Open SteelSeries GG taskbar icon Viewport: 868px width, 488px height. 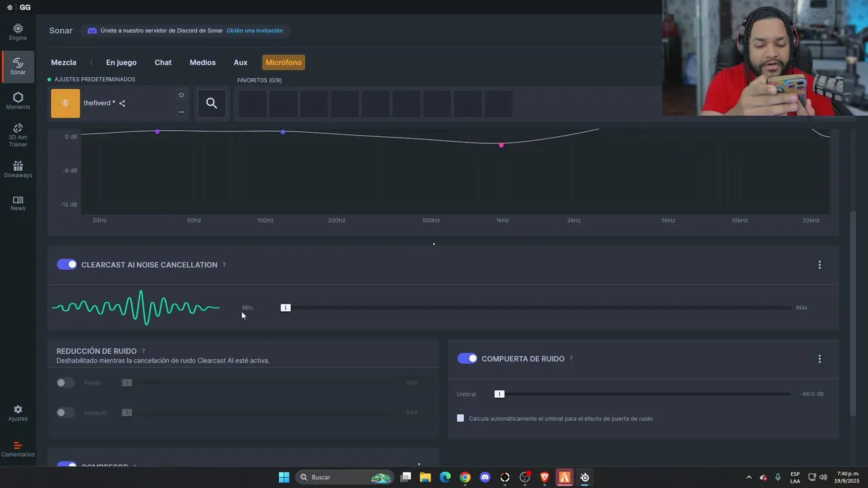585,477
